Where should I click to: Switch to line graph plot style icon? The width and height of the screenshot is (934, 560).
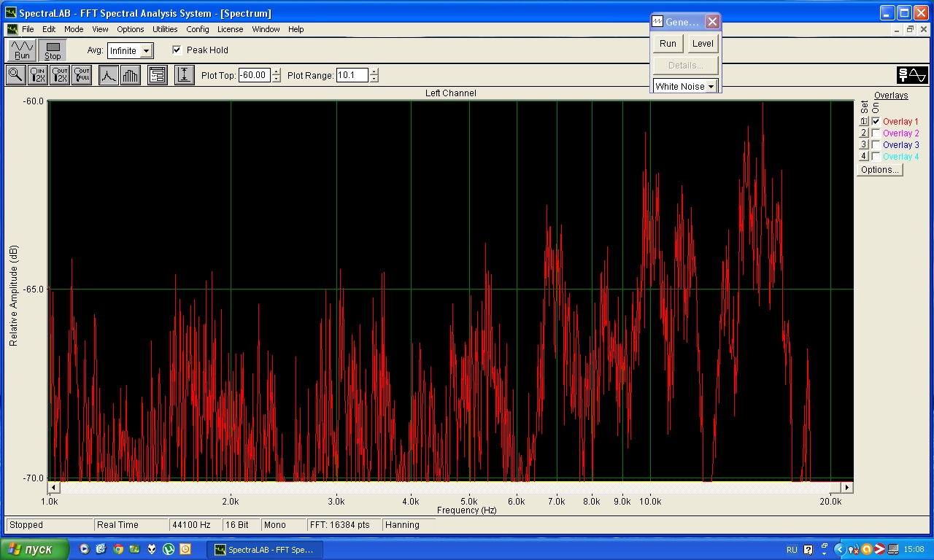pos(109,75)
